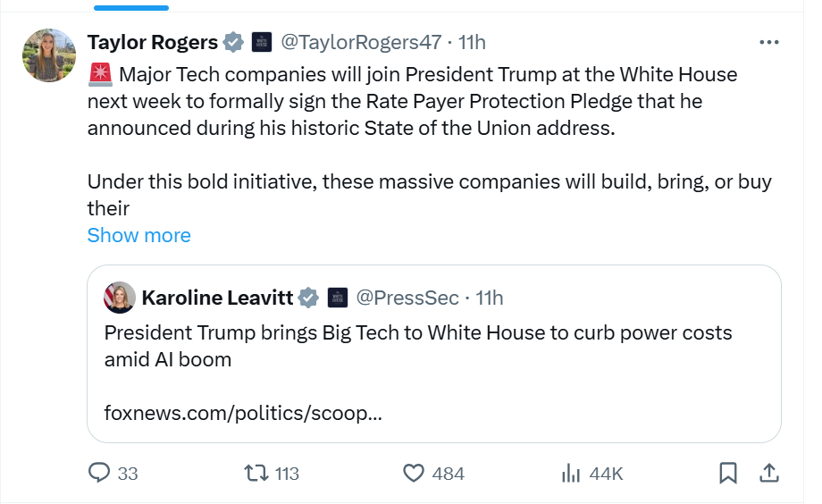This screenshot has height=504, width=822.
Task: Like the tweet with heart icon
Action: click(x=413, y=473)
